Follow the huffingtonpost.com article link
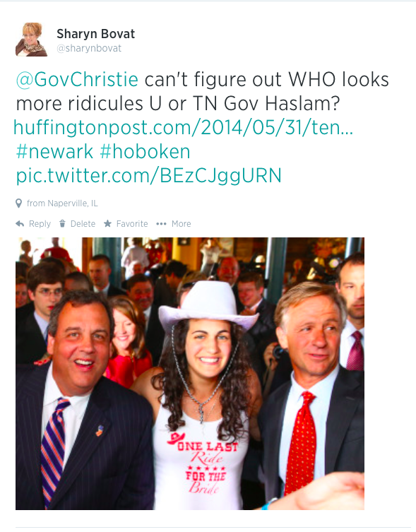This screenshot has height=532, width=416. [x=183, y=128]
